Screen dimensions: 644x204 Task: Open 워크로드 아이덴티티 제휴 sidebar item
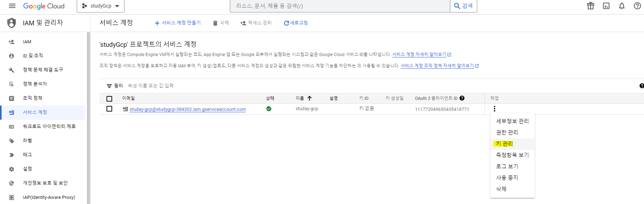coord(43,126)
